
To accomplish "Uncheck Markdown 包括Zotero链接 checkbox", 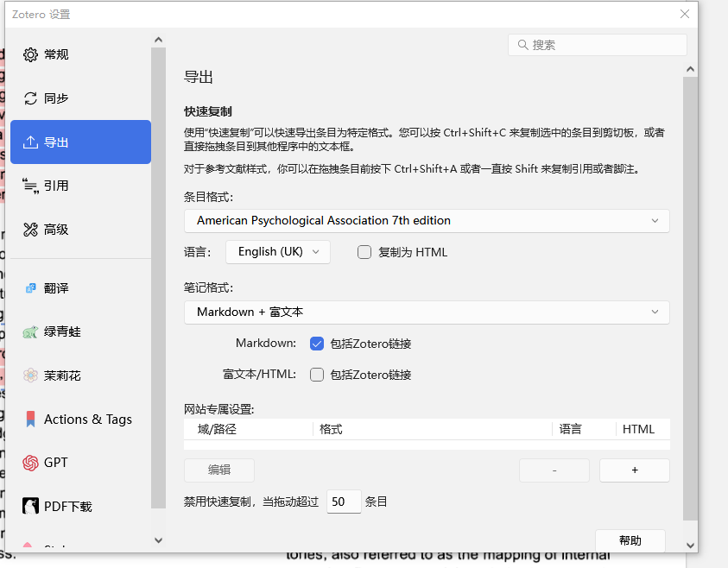I will click(x=317, y=344).
